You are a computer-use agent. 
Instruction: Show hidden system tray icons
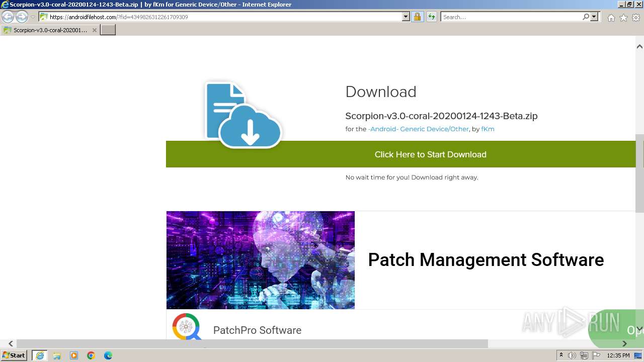561,355
